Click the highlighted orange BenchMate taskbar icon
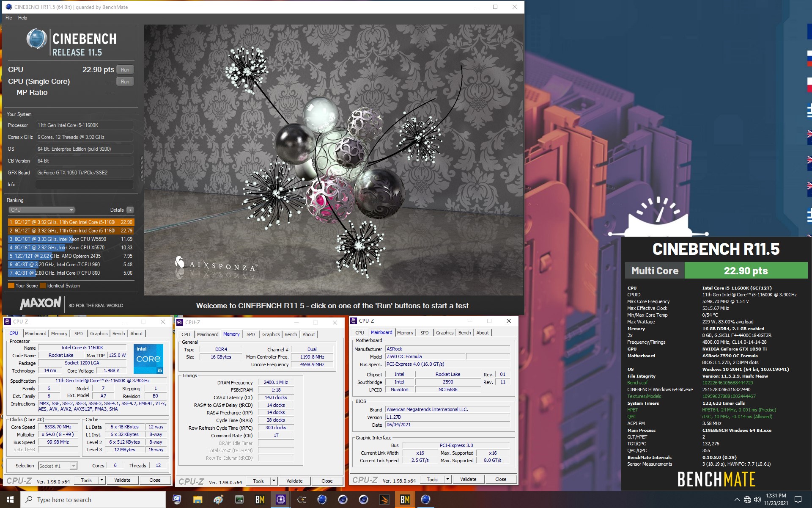 (x=405, y=500)
